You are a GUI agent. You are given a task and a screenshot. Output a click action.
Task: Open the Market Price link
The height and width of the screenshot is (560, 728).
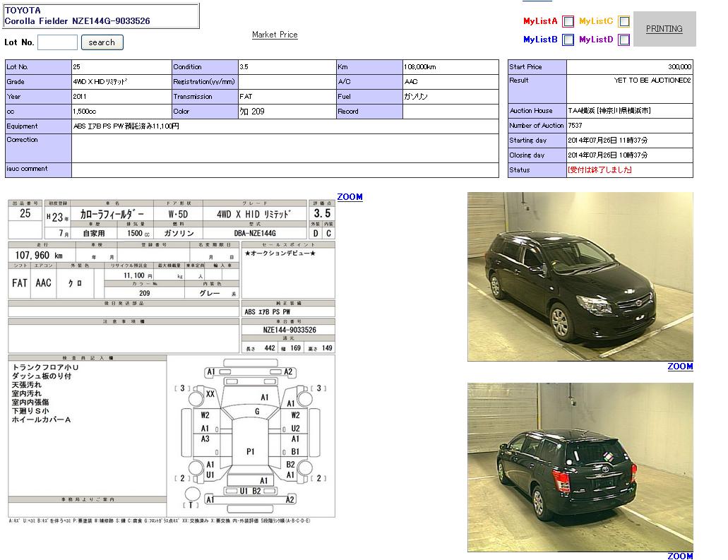(x=275, y=35)
